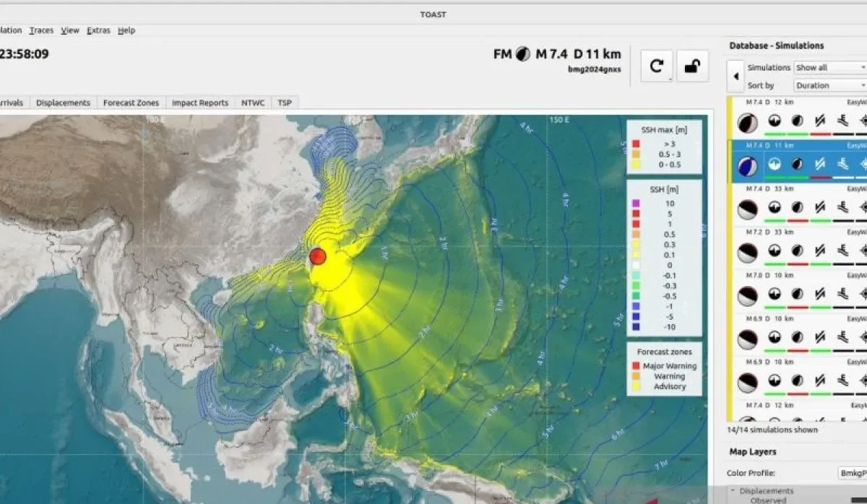Click the '14/14 simulations shown' status text
This screenshot has width=867, height=504.
[772, 430]
